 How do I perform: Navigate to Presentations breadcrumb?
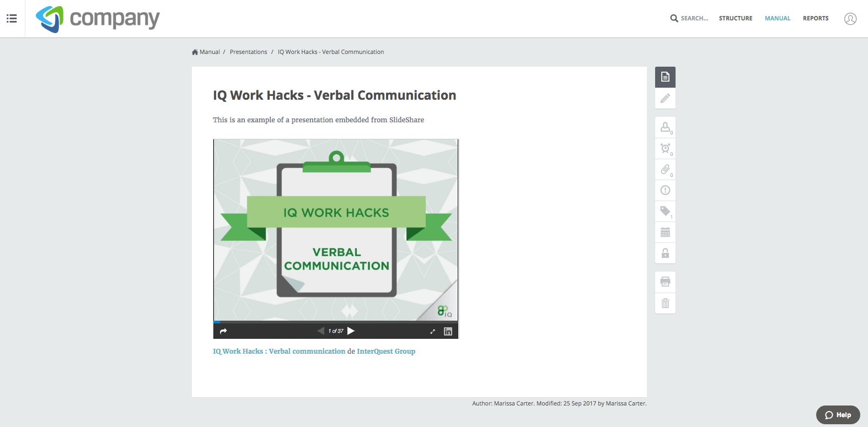pos(248,52)
